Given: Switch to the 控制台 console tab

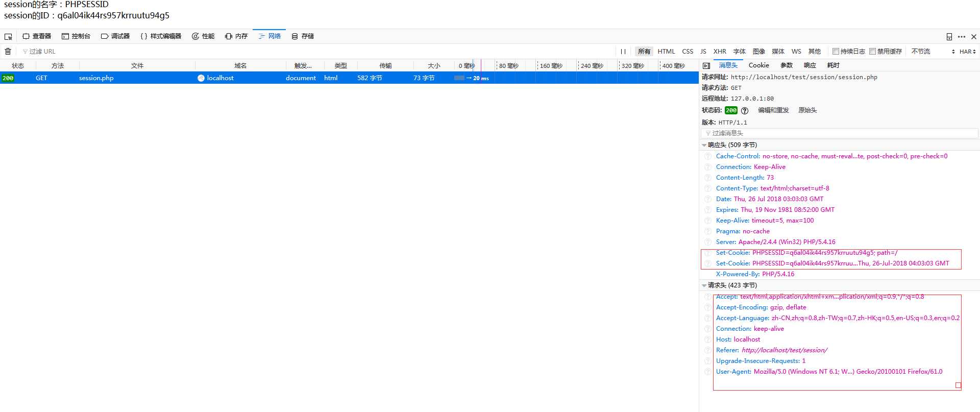Looking at the screenshot, I should [x=76, y=36].
